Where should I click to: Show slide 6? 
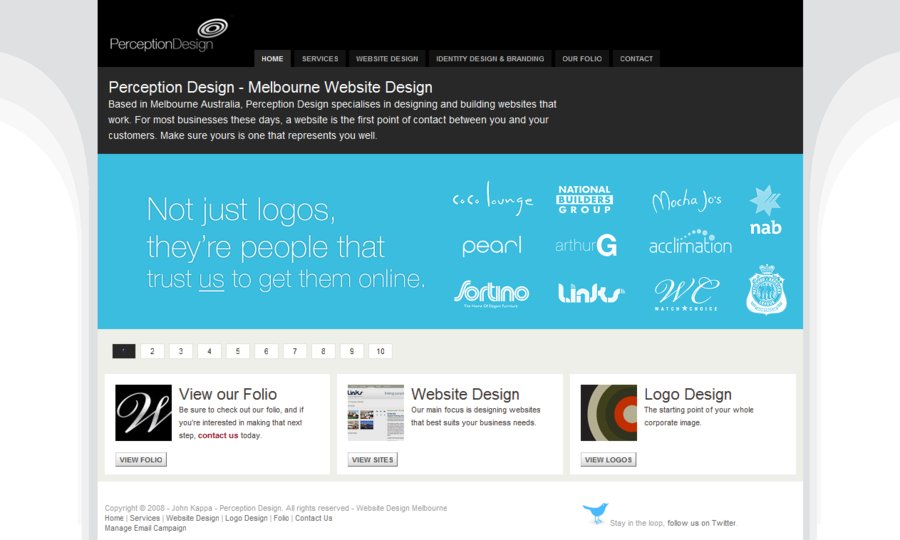point(266,351)
